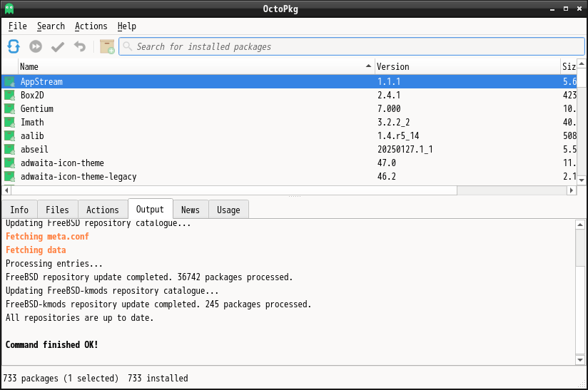Click the system upgrade fast-forward icon
Viewport: 588px width, 390px height.
tap(36, 46)
